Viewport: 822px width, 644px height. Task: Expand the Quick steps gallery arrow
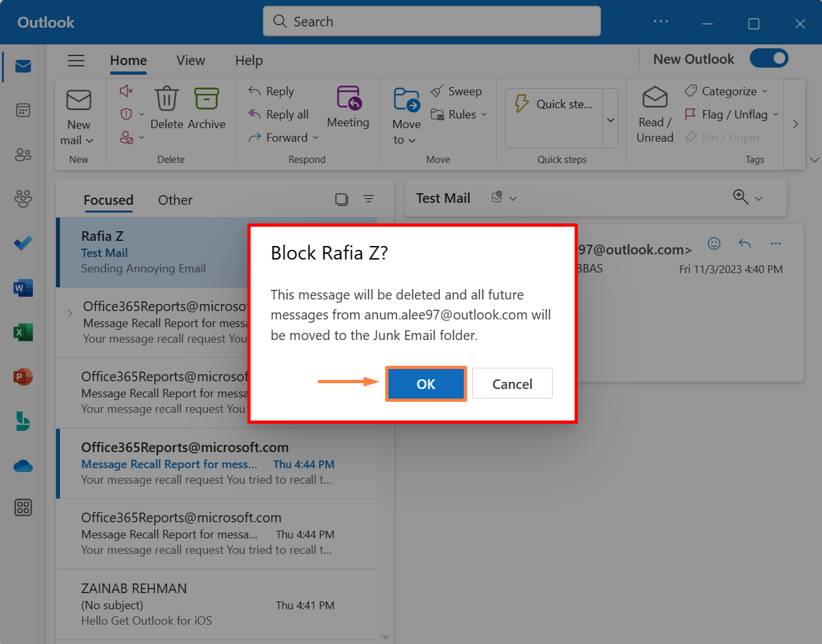[611, 120]
